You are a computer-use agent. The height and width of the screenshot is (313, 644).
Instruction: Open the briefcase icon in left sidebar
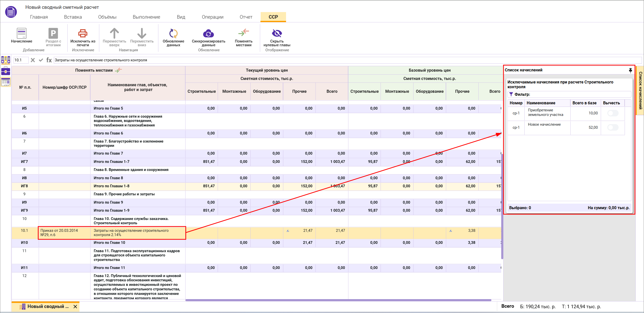(x=6, y=71)
